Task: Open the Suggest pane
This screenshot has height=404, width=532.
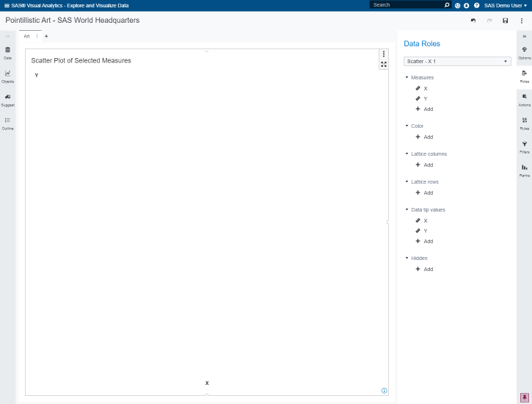Action: point(7,101)
